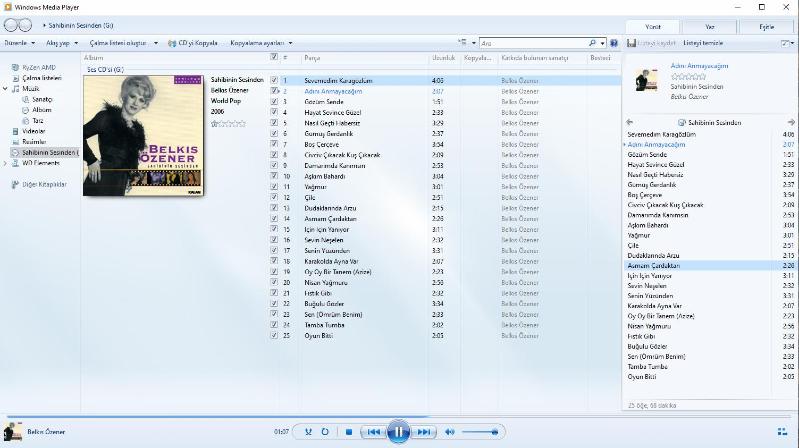Click the Belkıs Özener album cover
The width and height of the screenshot is (799, 448).
click(143, 135)
